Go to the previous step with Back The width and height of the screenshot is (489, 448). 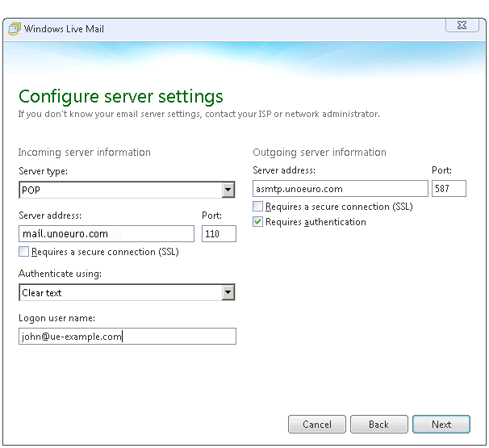(378, 425)
